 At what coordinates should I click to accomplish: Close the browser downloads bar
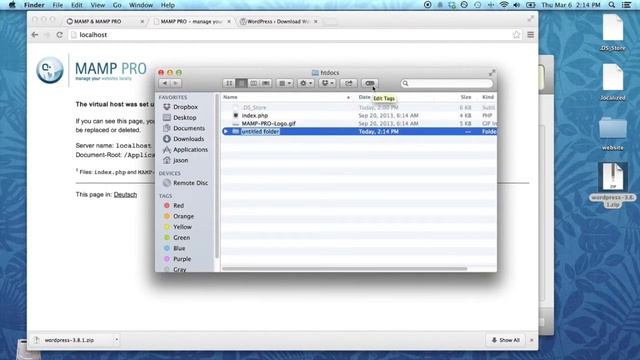(x=531, y=340)
